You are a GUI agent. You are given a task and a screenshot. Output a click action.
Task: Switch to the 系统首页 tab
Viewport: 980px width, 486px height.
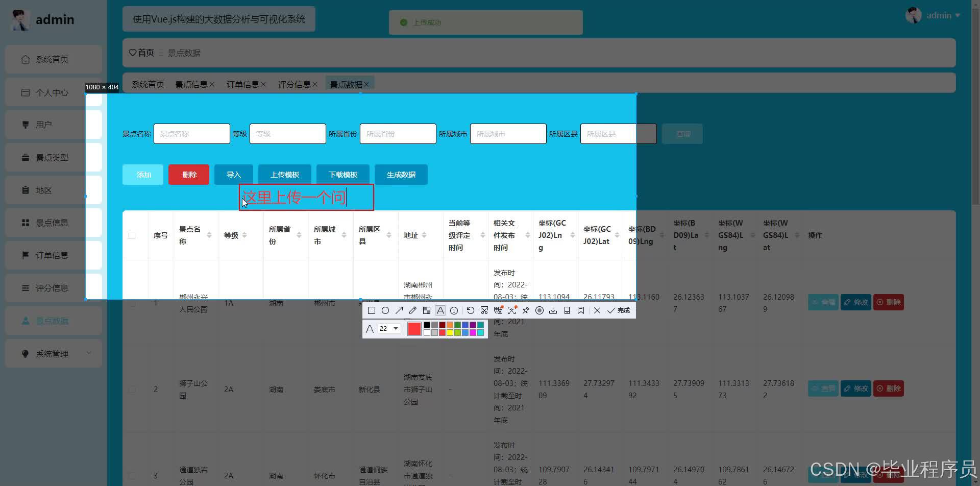pos(148,84)
